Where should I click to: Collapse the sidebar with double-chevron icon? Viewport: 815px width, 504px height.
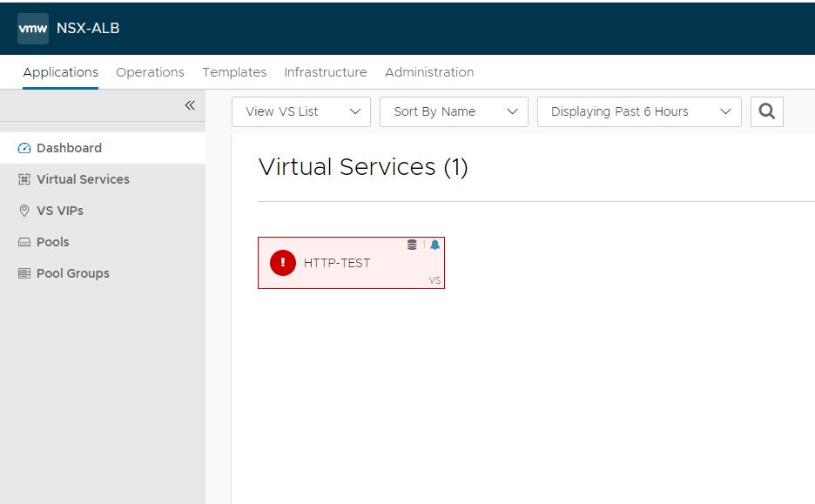pos(190,105)
